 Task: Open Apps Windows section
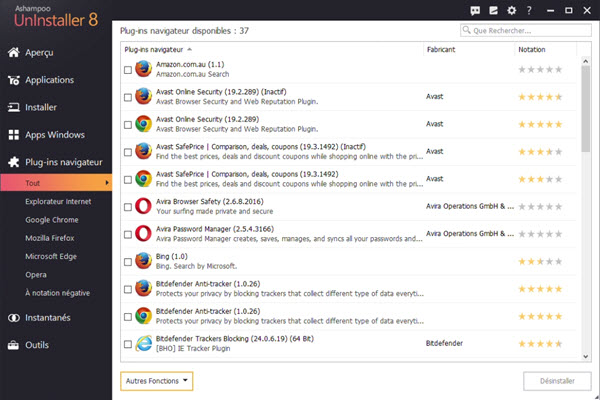click(x=55, y=135)
